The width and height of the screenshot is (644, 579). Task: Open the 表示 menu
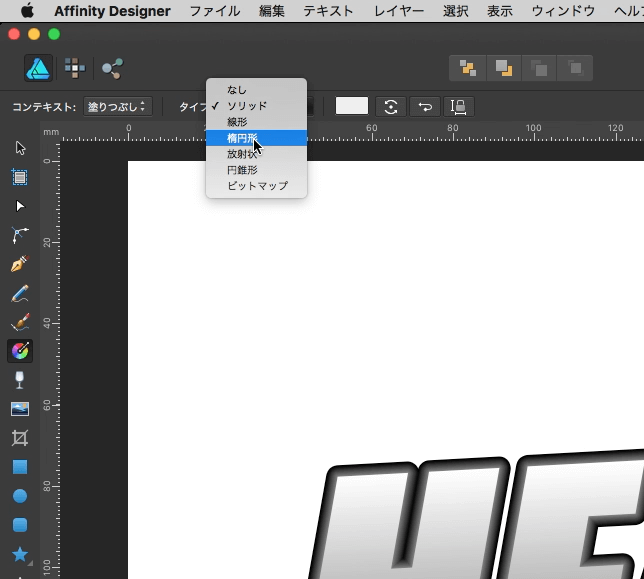tap(500, 11)
